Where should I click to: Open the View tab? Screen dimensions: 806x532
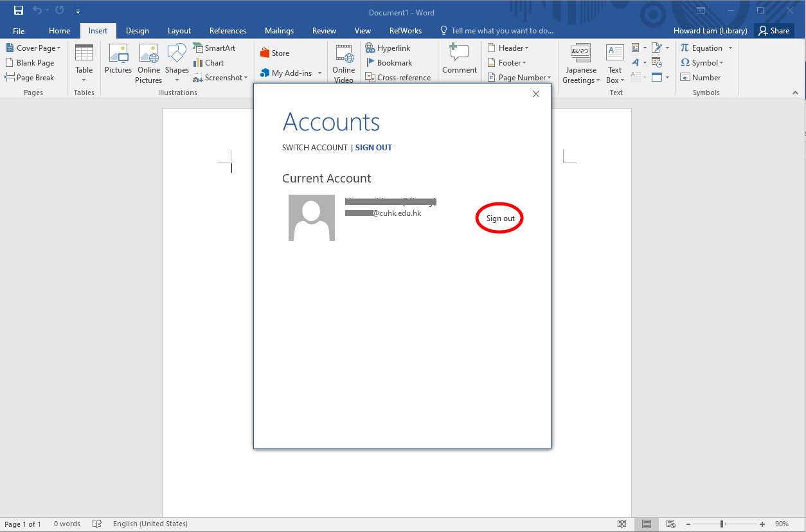(x=363, y=31)
